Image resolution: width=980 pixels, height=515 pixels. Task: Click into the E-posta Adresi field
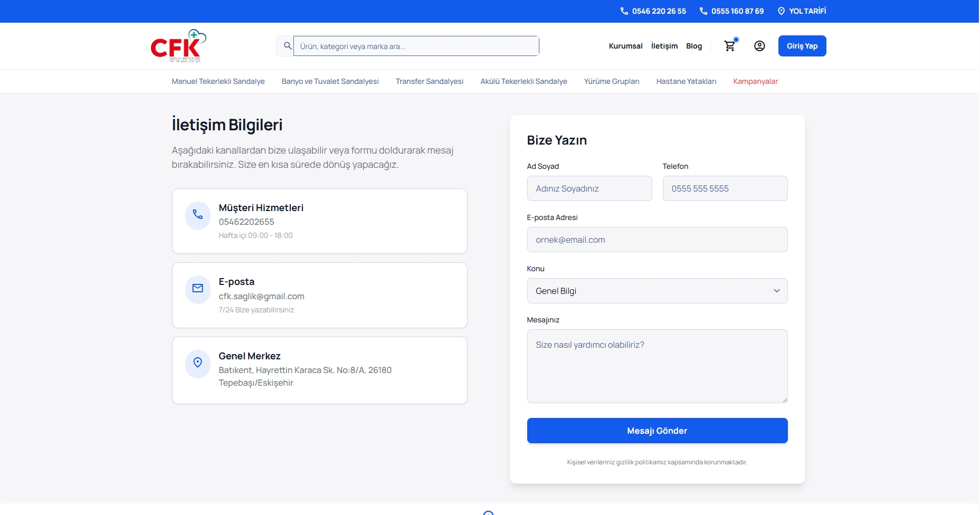point(656,240)
